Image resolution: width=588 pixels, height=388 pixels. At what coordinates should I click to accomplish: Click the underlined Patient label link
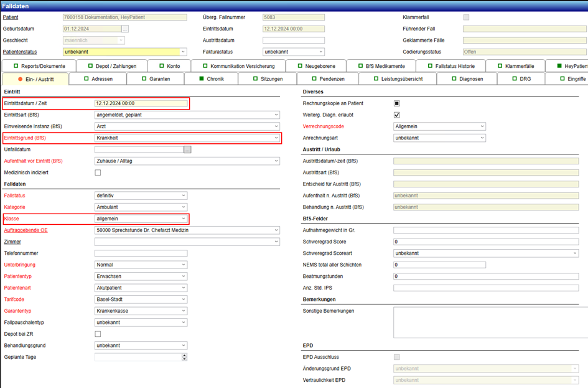pyautogui.click(x=11, y=17)
